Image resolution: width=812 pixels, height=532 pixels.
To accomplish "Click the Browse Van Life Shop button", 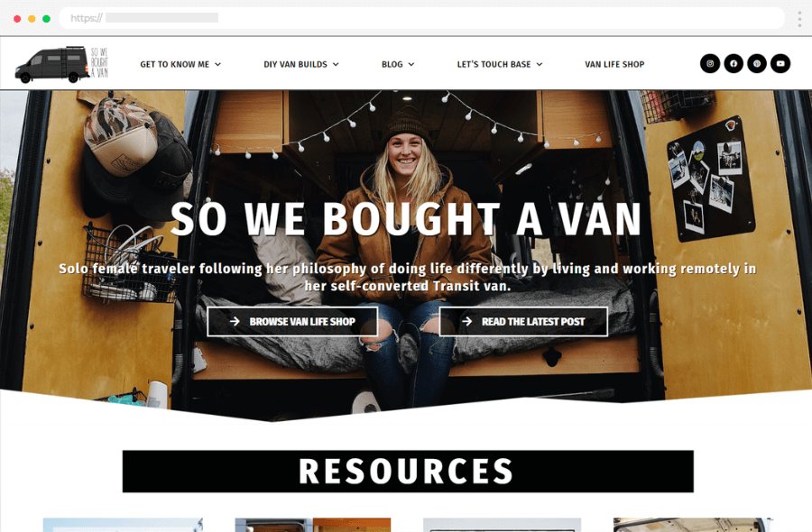I will pos(292,321).
